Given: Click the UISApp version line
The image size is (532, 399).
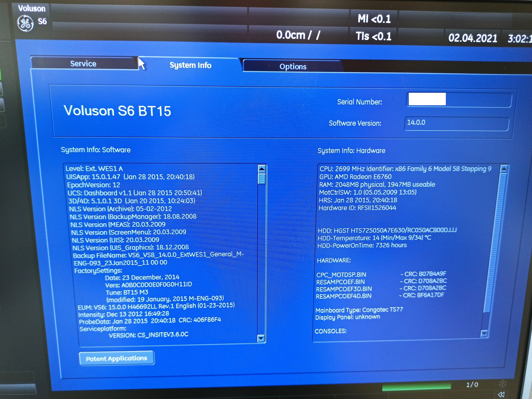Looking at the screenshot, I should [130, 177].
